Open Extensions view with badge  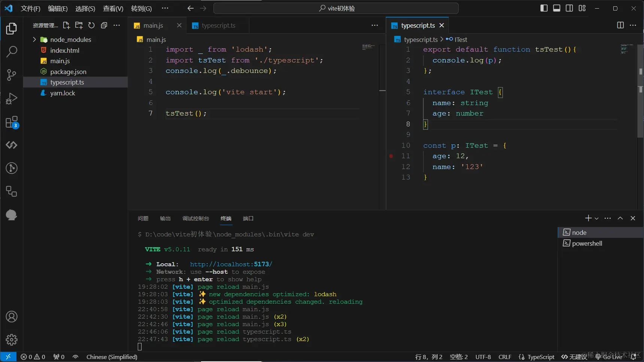pos(12,122)
